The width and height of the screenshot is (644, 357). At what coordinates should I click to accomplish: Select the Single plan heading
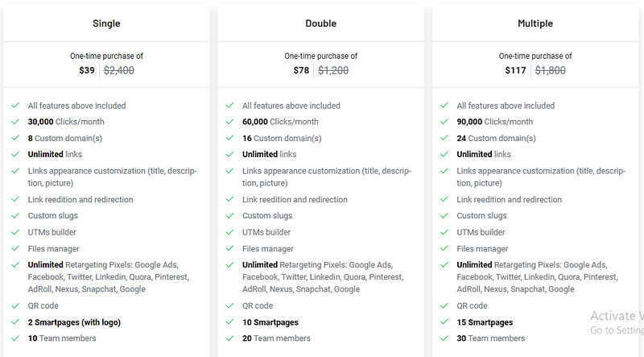click(x=106, y=23)
